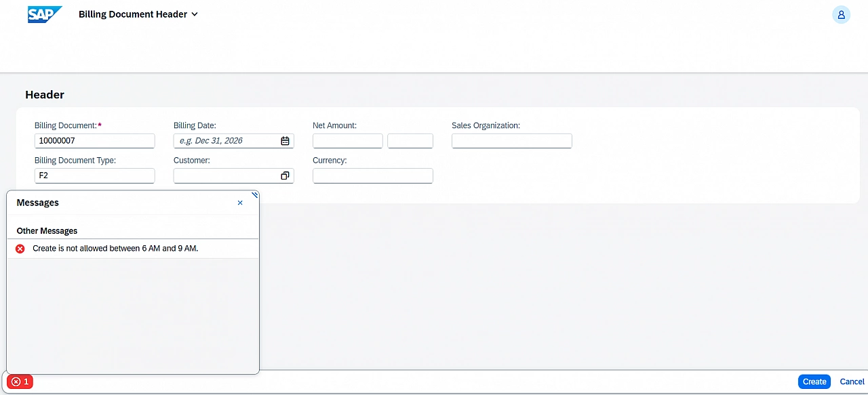The width and height of the screenshot is (868, 395).
Task: Open messages via the error count badge
Action: click(19, 381)
